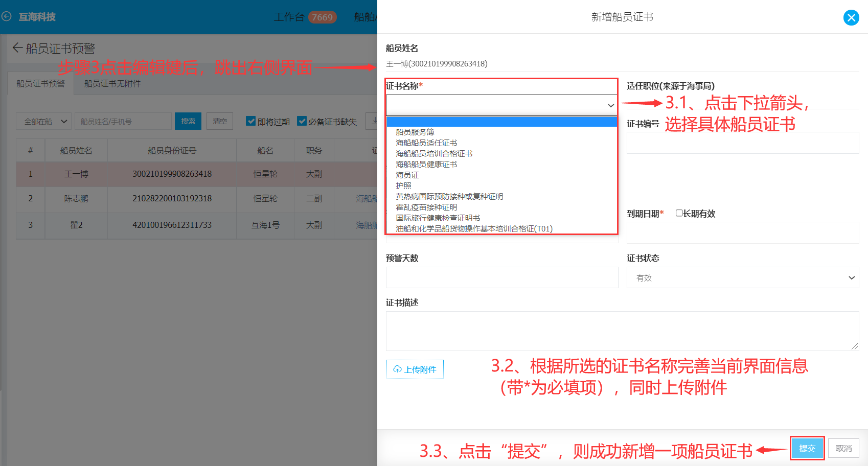Open the 证书名称 dropdown arrow
The image size is (868, 466).
[610, 105]
